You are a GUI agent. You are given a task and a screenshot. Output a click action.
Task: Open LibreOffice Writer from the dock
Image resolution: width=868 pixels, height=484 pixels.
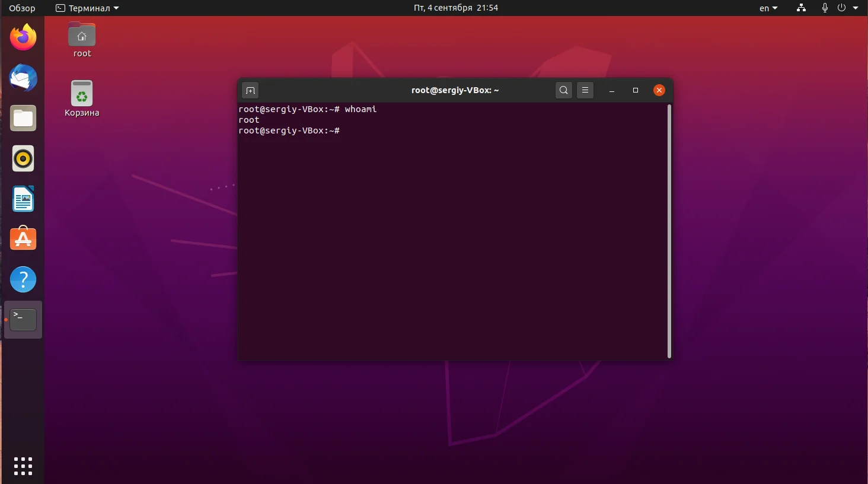click(x=23, y=199)
